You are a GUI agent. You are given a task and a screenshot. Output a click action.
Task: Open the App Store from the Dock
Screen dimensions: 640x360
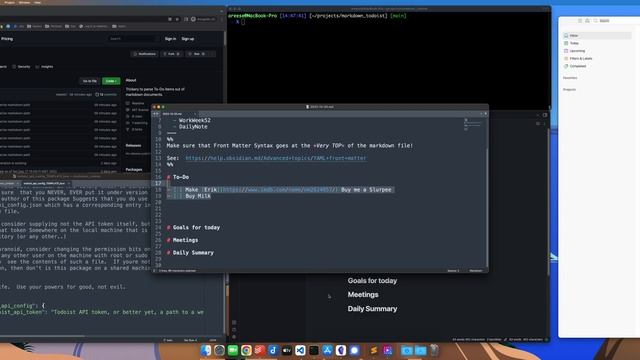(327, 350)
